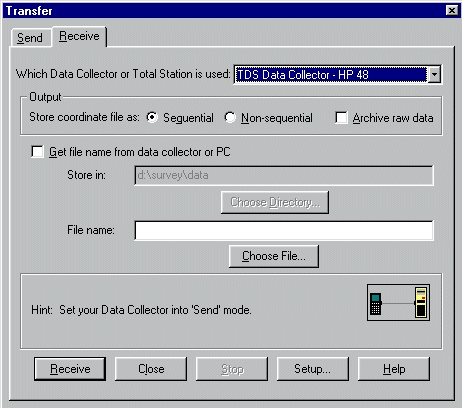
Task: Open Help for the transfer dialog
Action: click(x=394, y=369)
